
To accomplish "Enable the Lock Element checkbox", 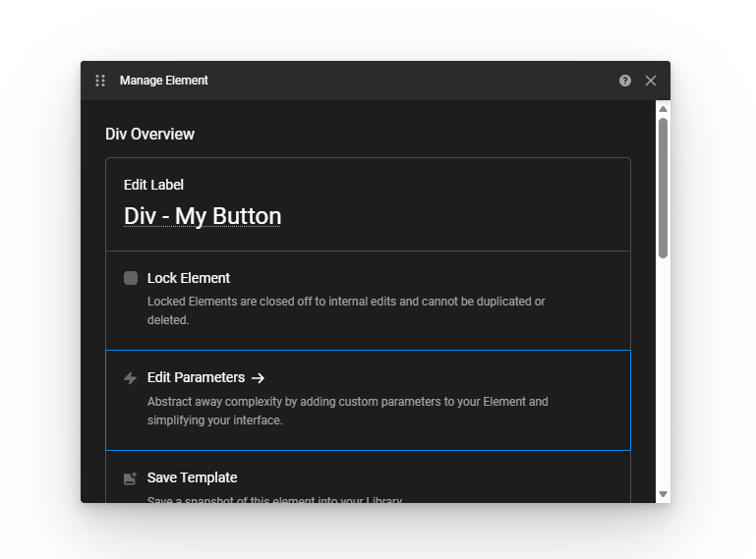I will tap(131, 278).
